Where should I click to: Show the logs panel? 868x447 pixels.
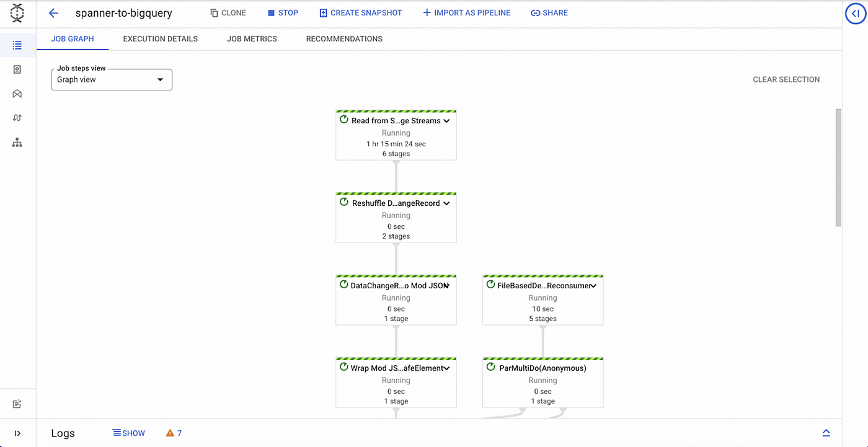[x=128, y=433]
